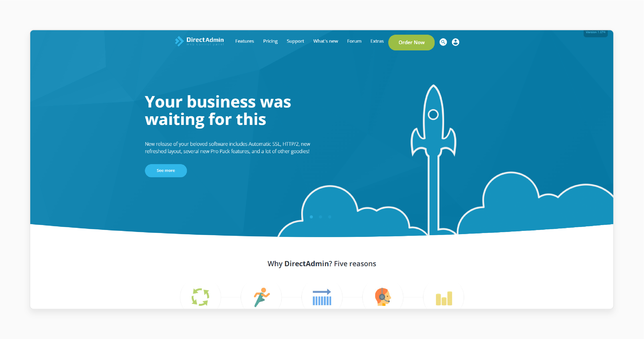Select the Pricing navigation tab
644x339 pixels.
(x=270, y=41)
